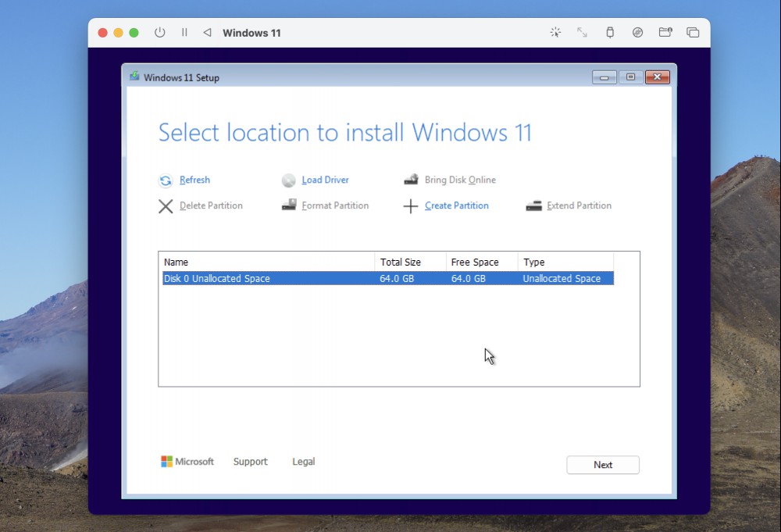Viewport: 781px width, 532px height.
Task: Click the Delete Partition label
Action: 211,205
